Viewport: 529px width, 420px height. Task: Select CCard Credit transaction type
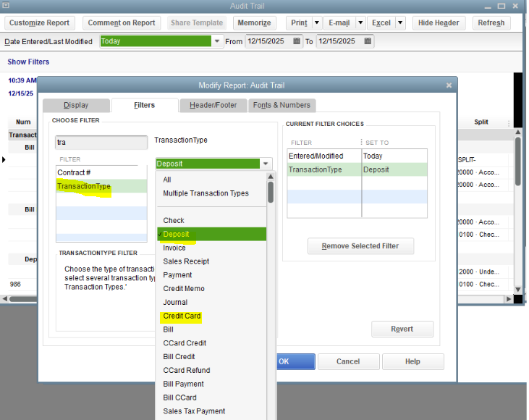211,343
